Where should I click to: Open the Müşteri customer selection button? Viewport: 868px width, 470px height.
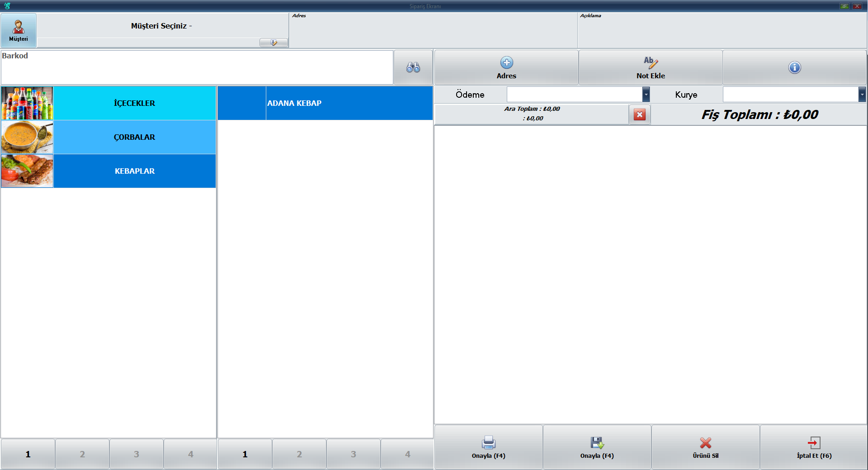click(x=19, y=30)
